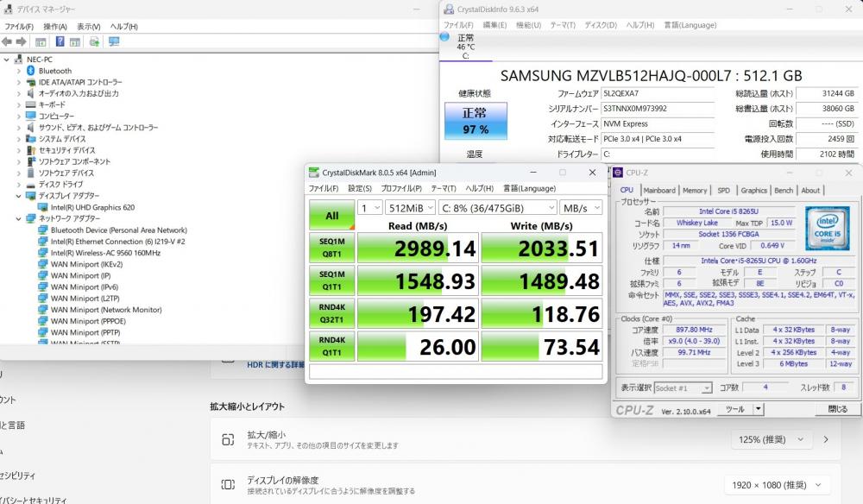Click the scale icon next to 拡大/縮小
Viewport: 863px width, 504px height.
tap(228, 439)
